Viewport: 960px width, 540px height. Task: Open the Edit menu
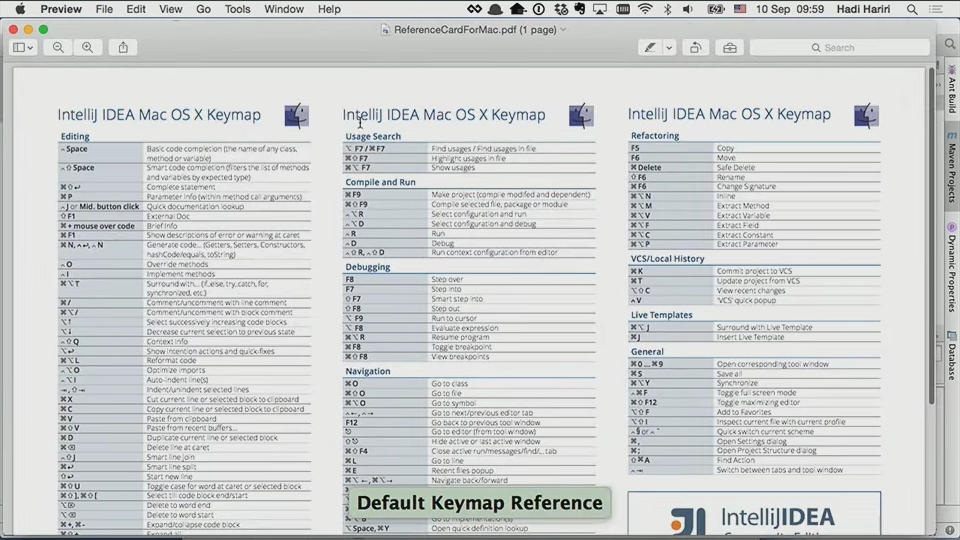pos(136,9)
